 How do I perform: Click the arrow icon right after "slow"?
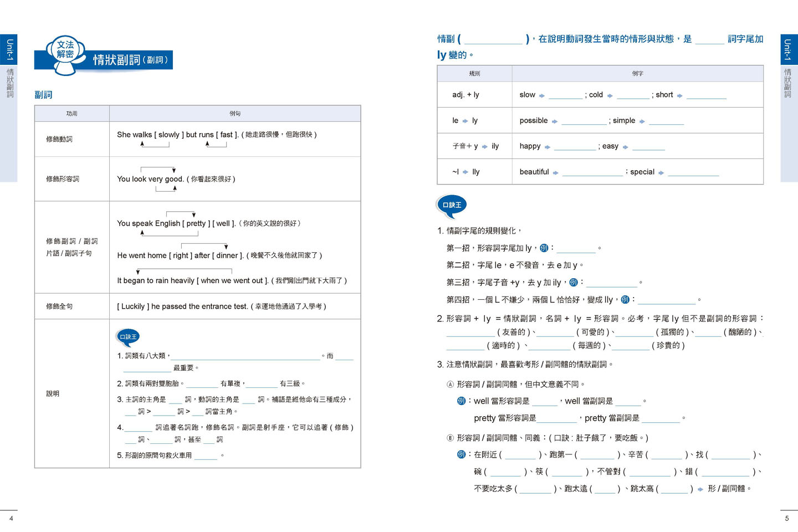542,95
